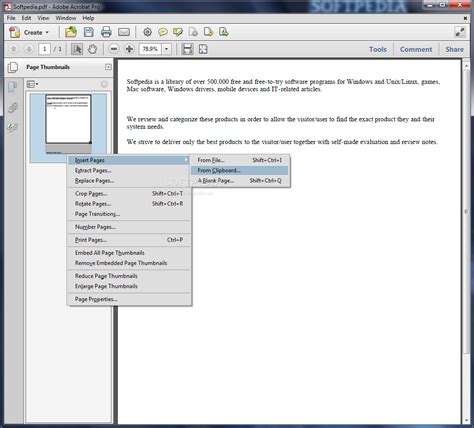Choose A Blank Page... option
Screen dimensions: 474x428
tap(240, 181)
